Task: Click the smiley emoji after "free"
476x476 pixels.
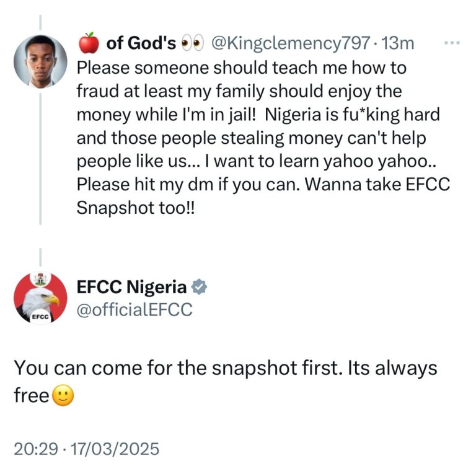Action: point(62,395)
